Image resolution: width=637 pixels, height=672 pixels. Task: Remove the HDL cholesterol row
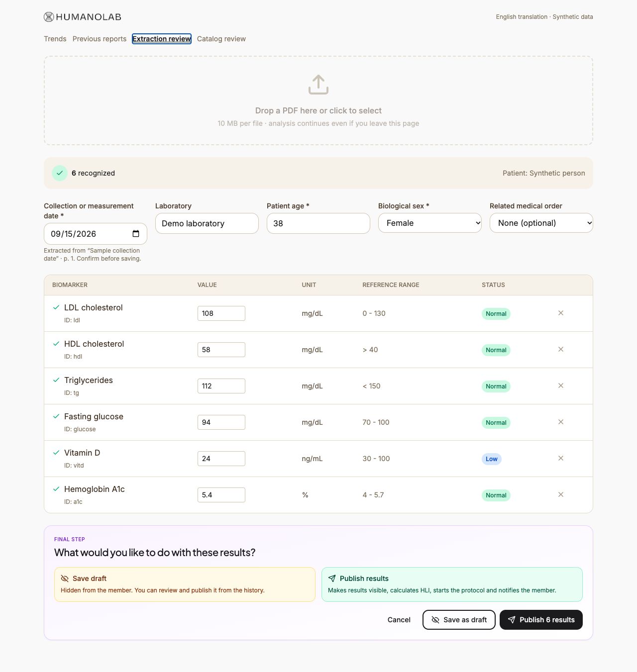(561, 349)
